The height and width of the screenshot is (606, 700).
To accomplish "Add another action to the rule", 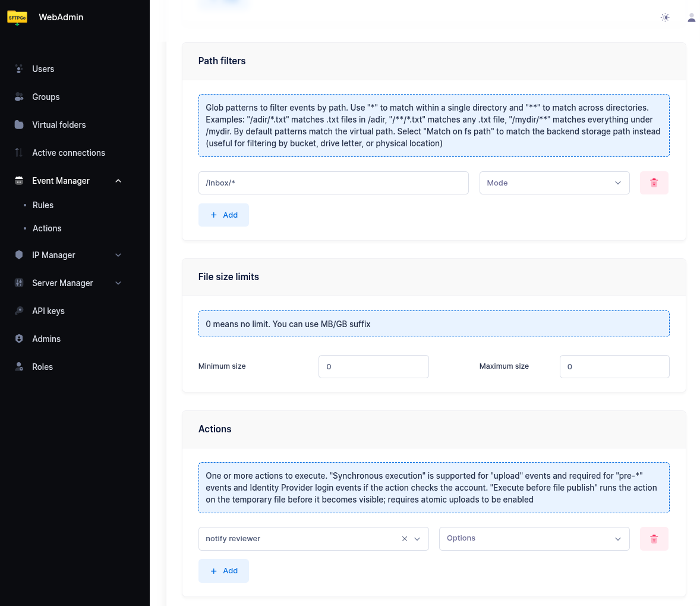I will click(x=223, y=571).
